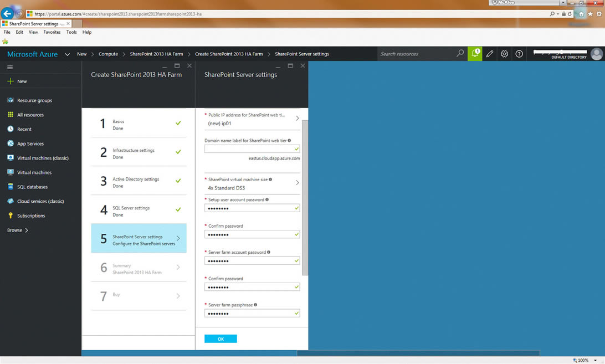Open step 4 SQL Server settings
The width and height of the screenshot is (605, 364).
click(139, 209)
